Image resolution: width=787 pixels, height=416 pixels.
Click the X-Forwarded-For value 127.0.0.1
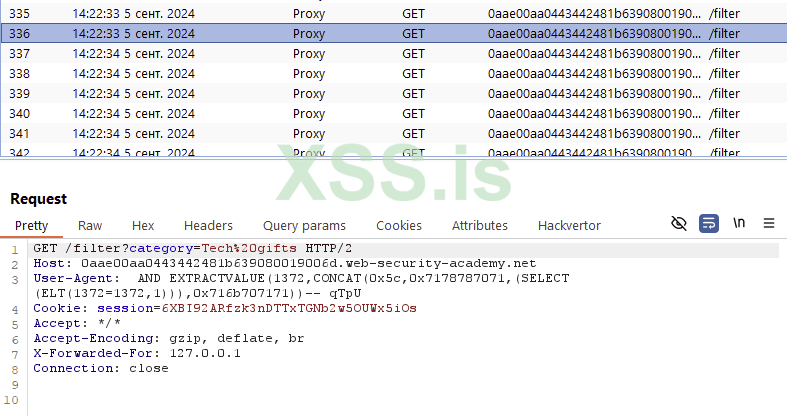click(205, 354)
